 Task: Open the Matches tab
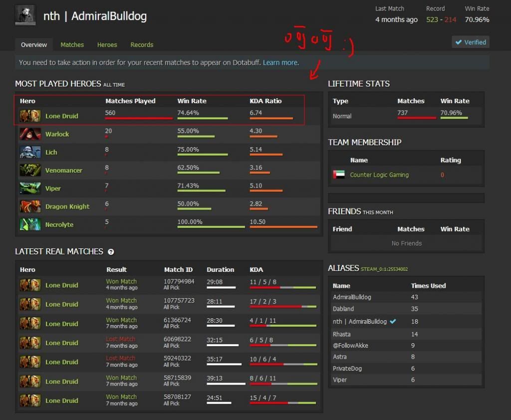[72, 44]
